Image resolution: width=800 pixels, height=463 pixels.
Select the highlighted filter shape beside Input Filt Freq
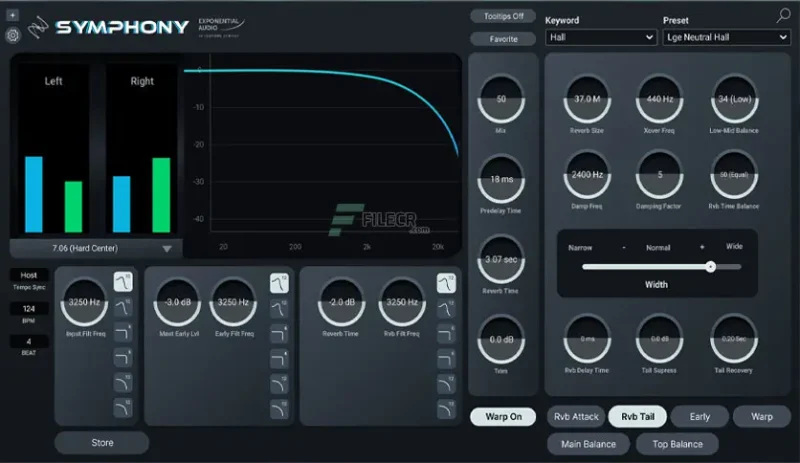123,282
